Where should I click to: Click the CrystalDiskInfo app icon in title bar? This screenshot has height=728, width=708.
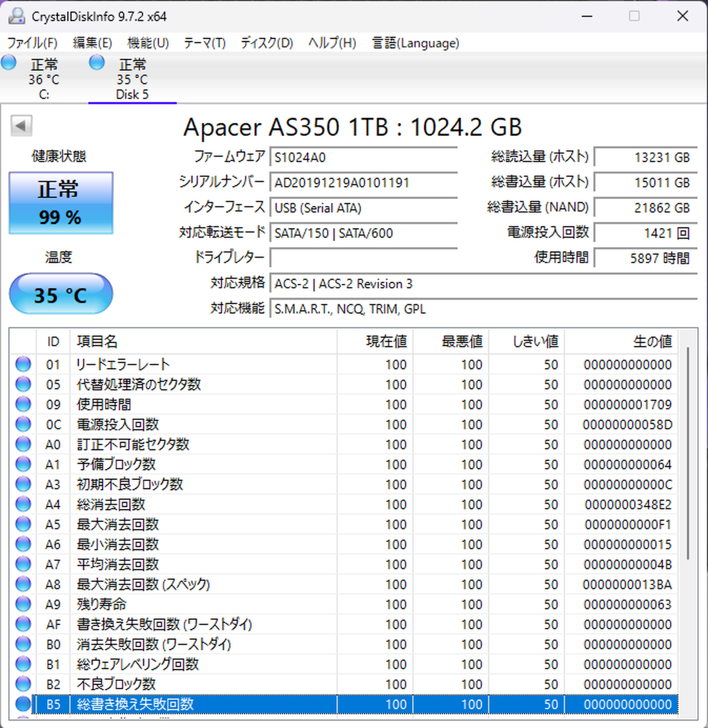[16, 16]
